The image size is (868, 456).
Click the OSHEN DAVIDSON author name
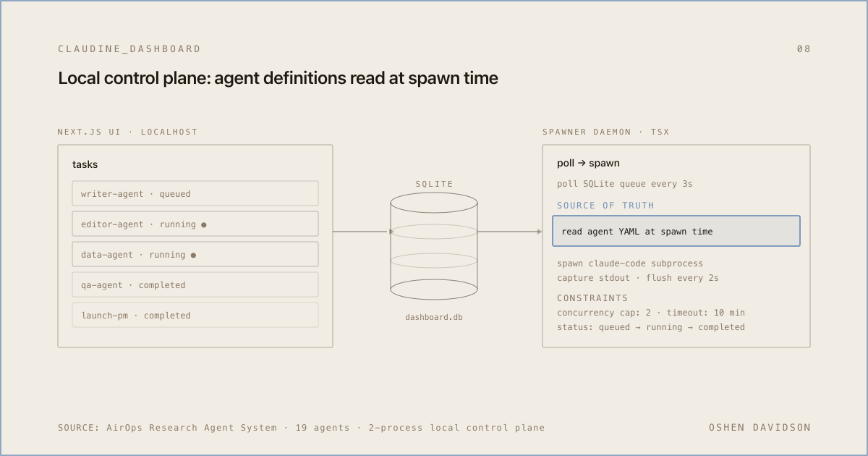(759, 428)
